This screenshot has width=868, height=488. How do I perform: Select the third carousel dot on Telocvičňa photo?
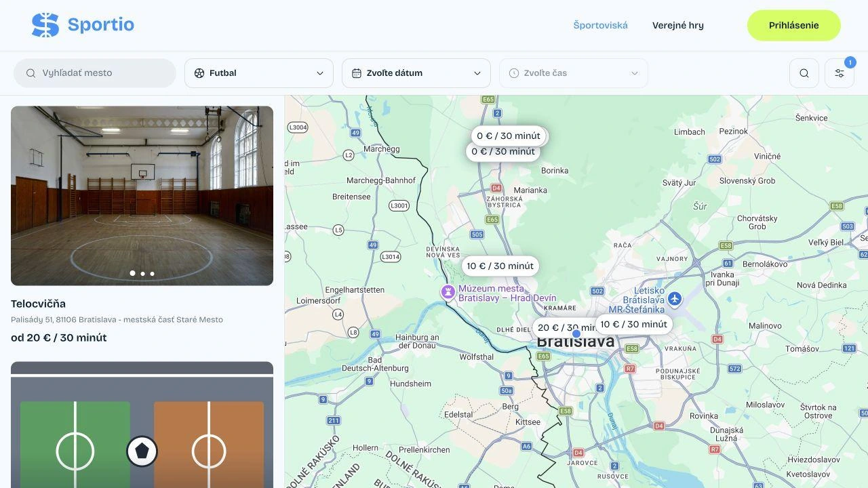[x=152, y=274]
